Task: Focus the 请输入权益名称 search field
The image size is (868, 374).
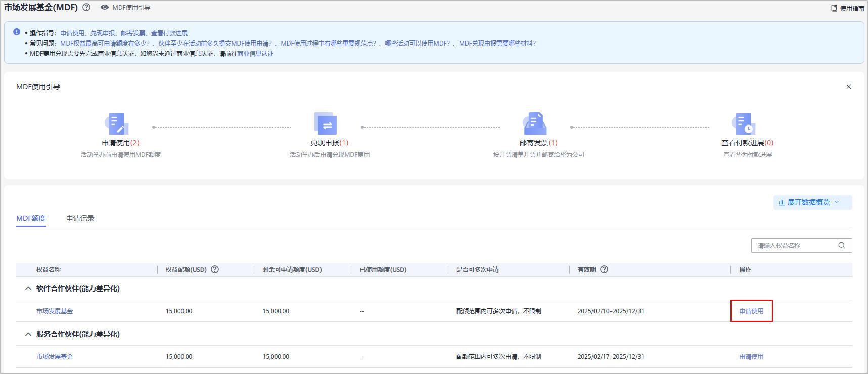Action: tap(794, 245)
